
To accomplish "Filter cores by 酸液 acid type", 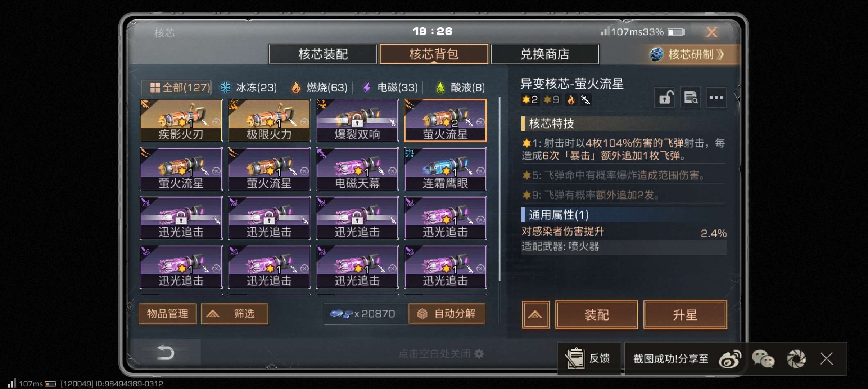I will [460, 88].
